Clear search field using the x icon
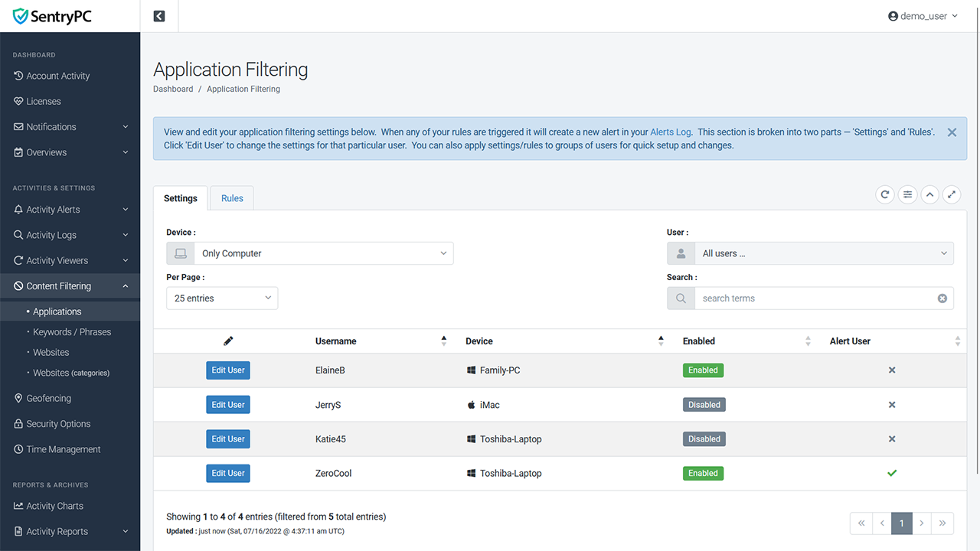980x551 pixels. coord(942,298)
